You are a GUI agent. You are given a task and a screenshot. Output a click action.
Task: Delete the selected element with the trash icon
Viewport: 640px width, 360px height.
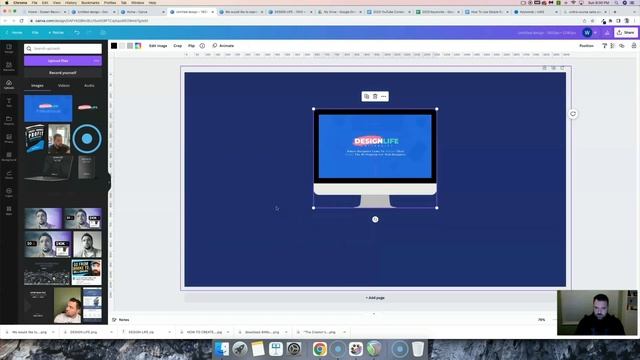coord(375,96)
